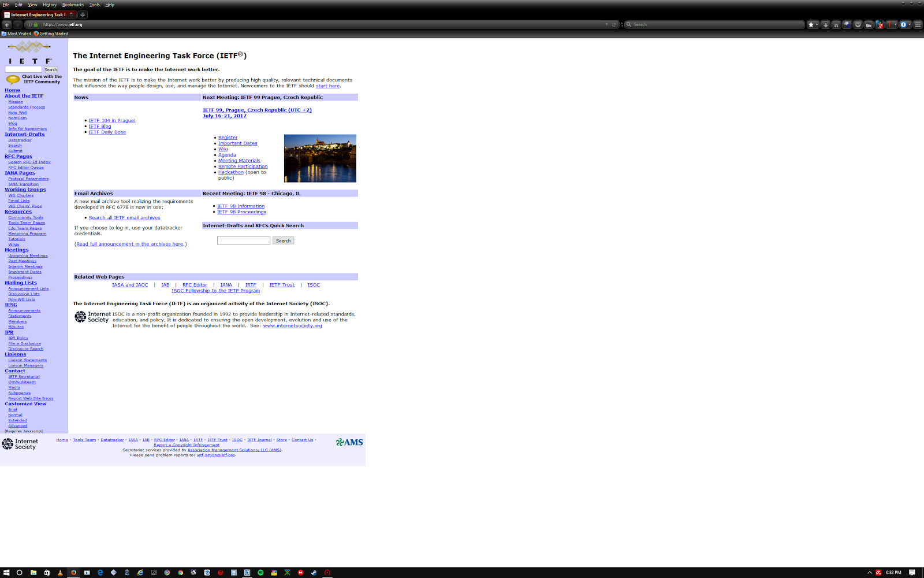Image resolution: width=924 pixels, height=578 pixels.
Task: Open the Most Visited bookmarks folder
Action: click(x=16, y=34)
